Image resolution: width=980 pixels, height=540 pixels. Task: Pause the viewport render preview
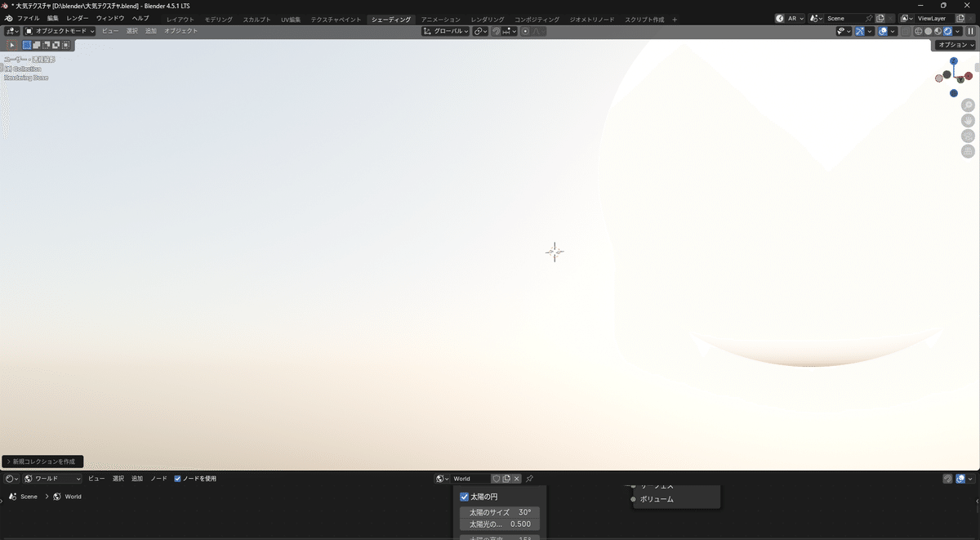(970, 31)
